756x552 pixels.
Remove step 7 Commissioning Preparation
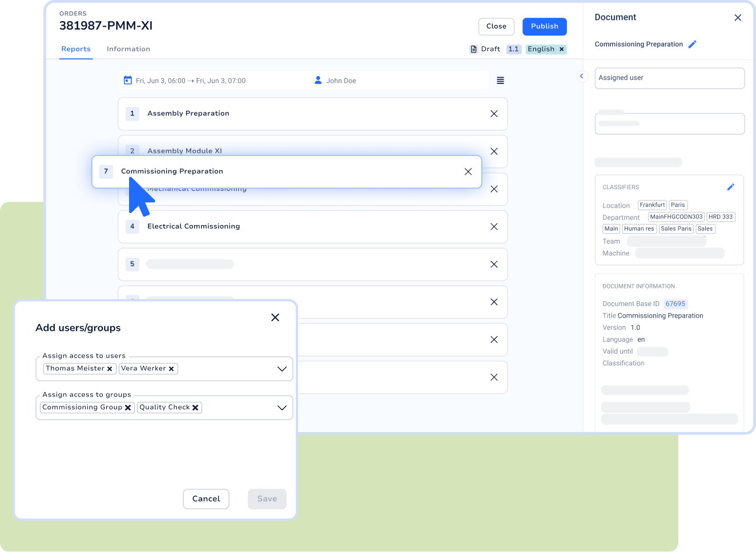[x=468, y=171]
